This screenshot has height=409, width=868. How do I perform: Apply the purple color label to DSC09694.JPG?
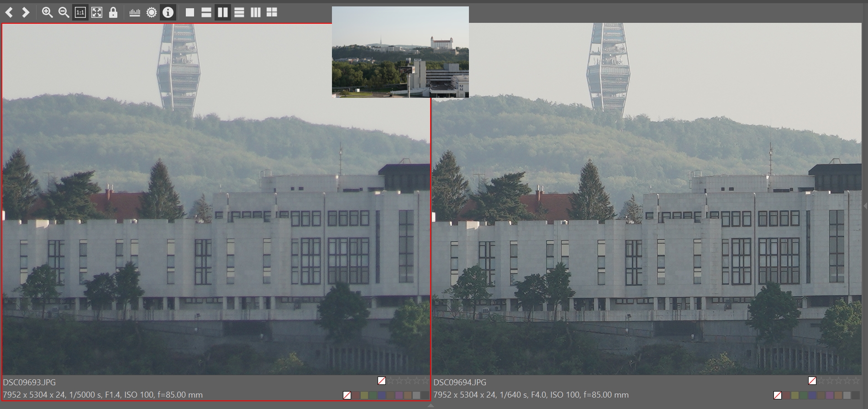[830, 395]
